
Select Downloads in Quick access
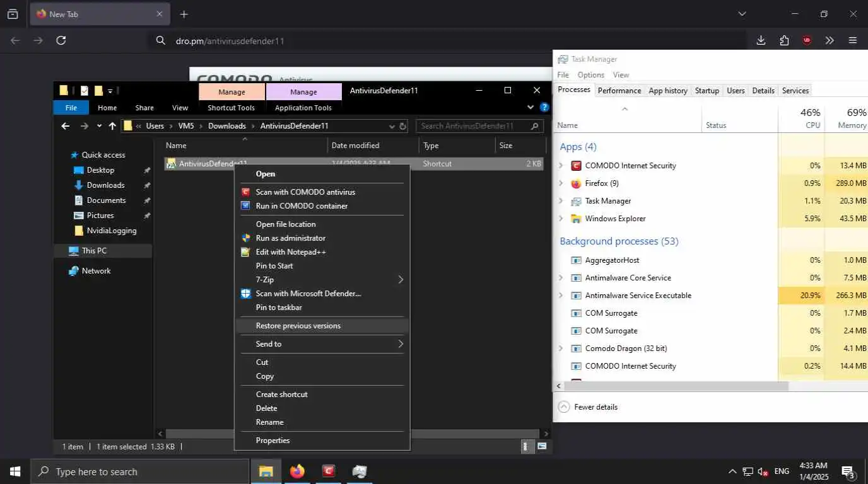point(106,185)
